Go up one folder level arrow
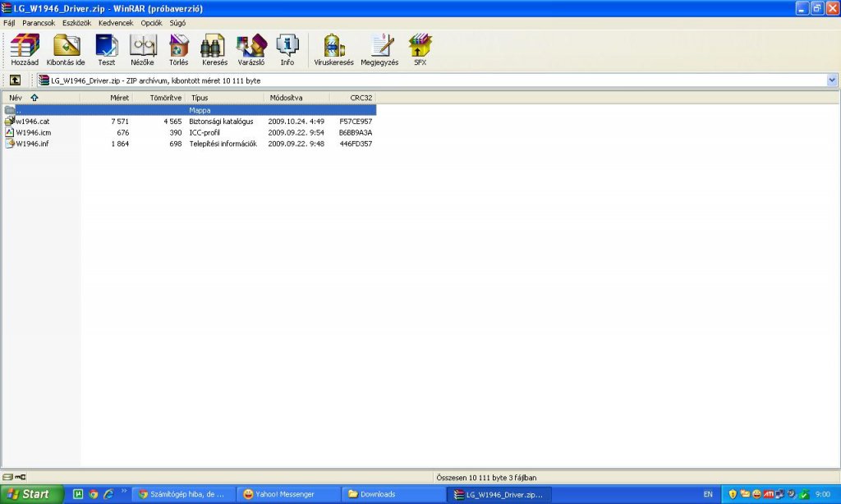841x504 pixels. [15, 80]
